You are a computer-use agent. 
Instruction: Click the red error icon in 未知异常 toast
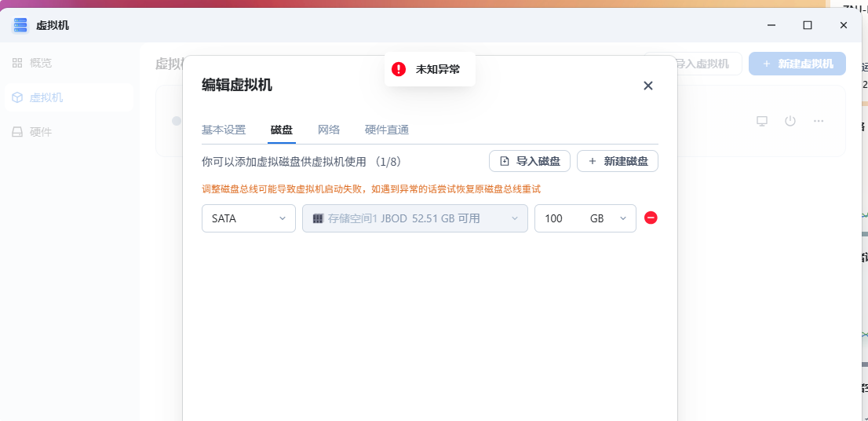click(x=399, y=69)
